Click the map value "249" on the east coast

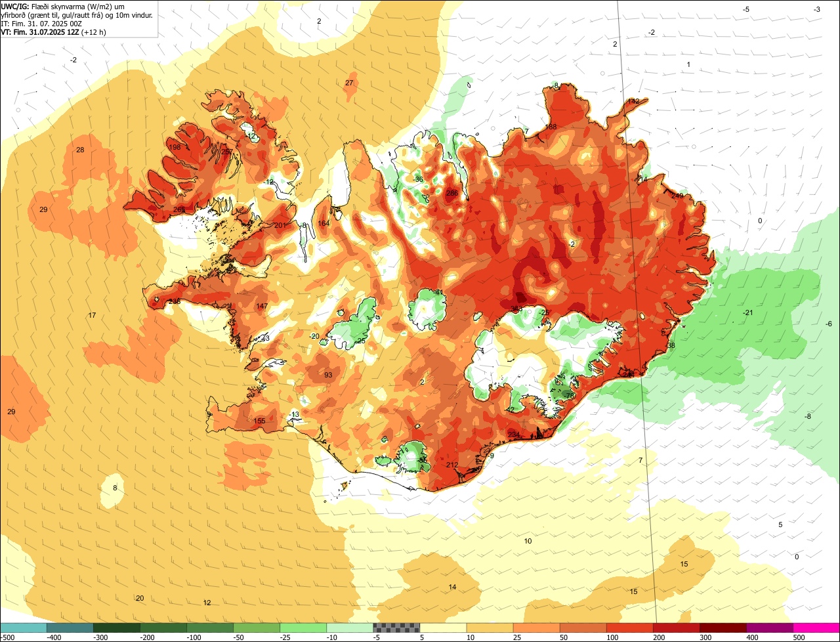click(677, 196)
